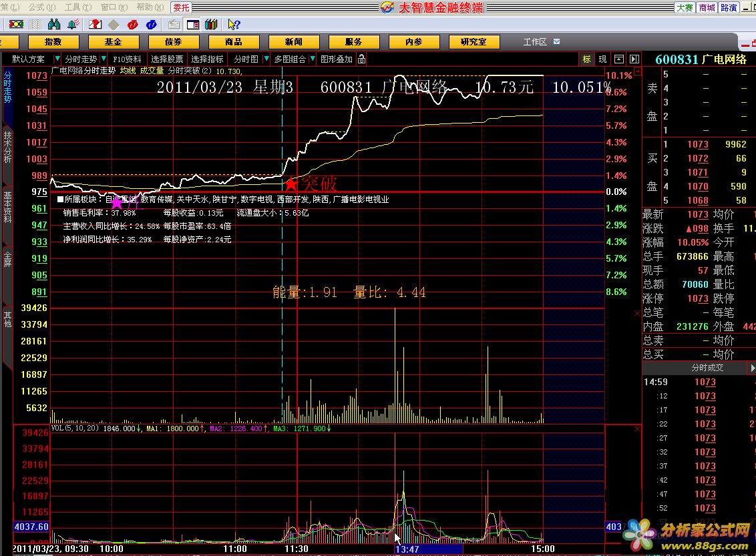Open the 公式 menu
This screenshot has width=756, height=556.
click(x=42, y=7)
